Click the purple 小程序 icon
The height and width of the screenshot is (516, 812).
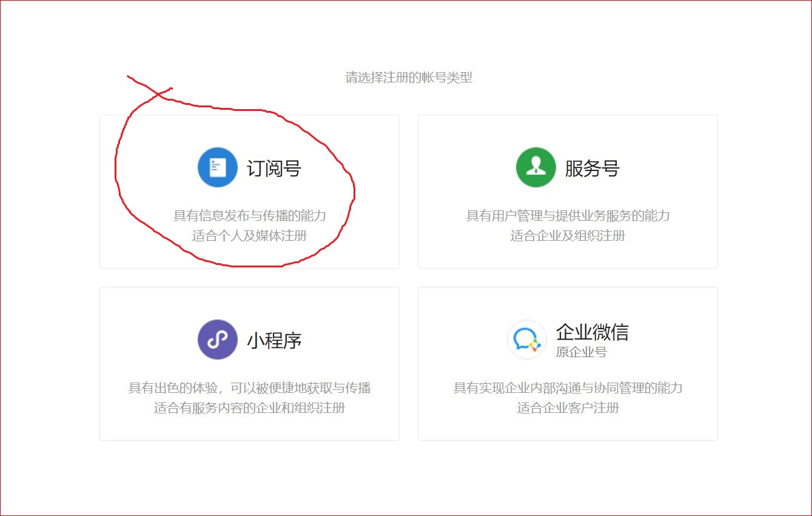[217, 340]
